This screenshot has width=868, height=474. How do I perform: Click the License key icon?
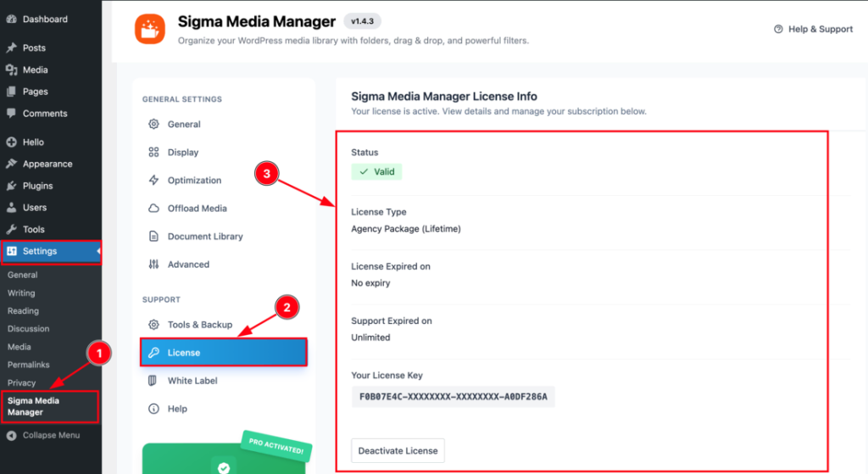tap(154, 352)
